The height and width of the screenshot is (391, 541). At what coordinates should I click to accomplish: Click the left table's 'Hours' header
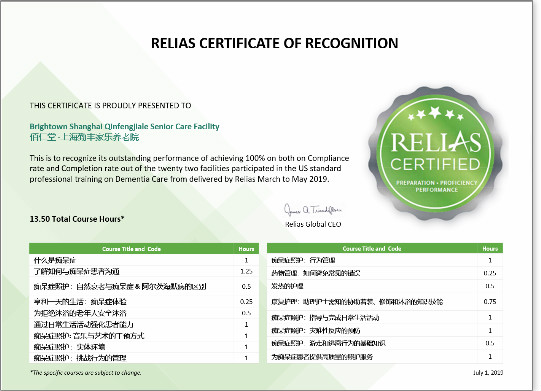pyautogui.click(x=246, y=249)
